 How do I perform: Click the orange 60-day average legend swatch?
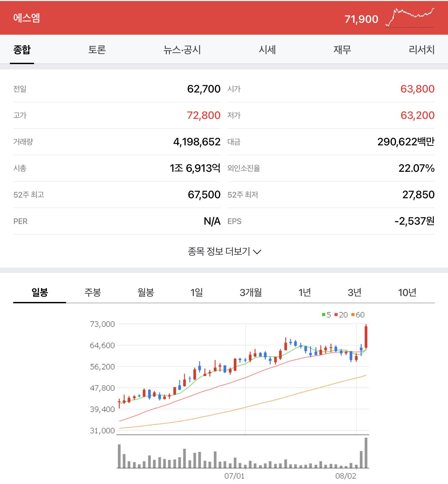point(353,315)
